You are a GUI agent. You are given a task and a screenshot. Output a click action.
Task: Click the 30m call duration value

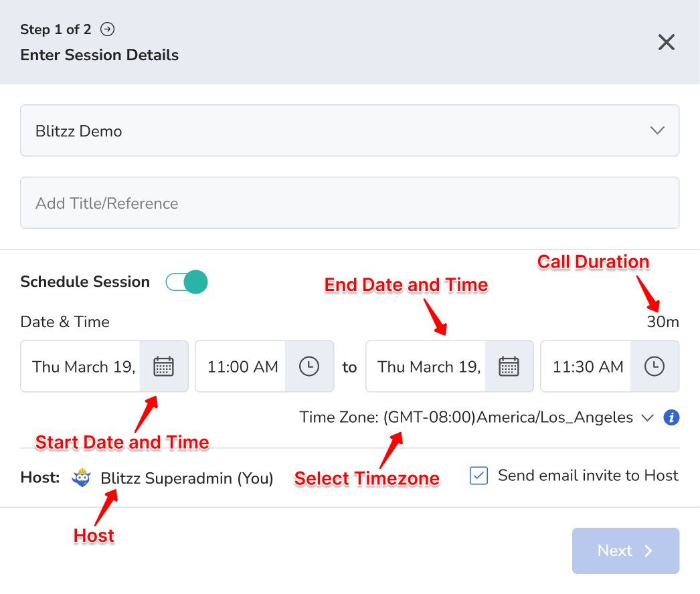(663, 322)
